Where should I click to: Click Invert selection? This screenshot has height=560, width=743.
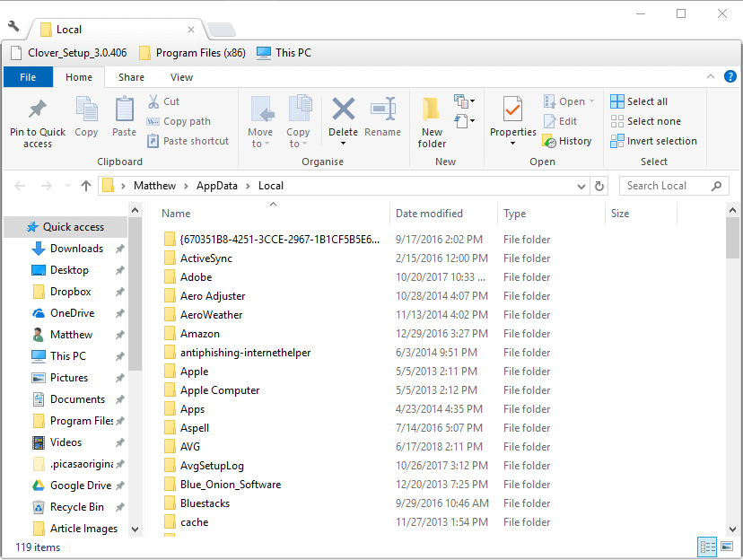653,141
